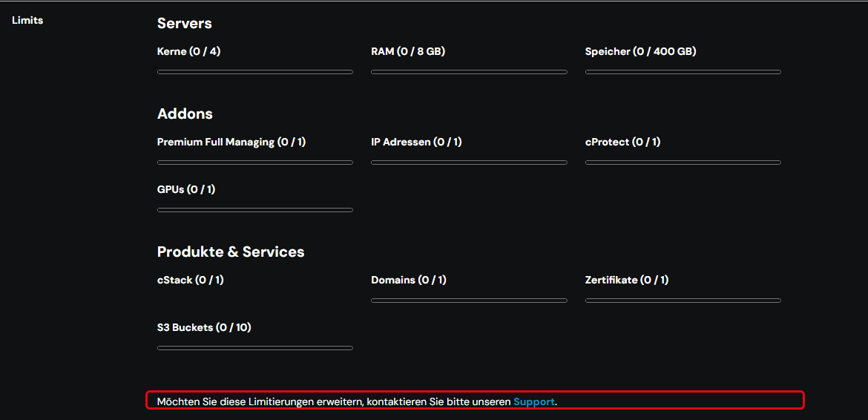Screen dimensions: 868x420
Task: Click the Premium Full Managing (0 / 1) label
Action: (x=231, y=142)
